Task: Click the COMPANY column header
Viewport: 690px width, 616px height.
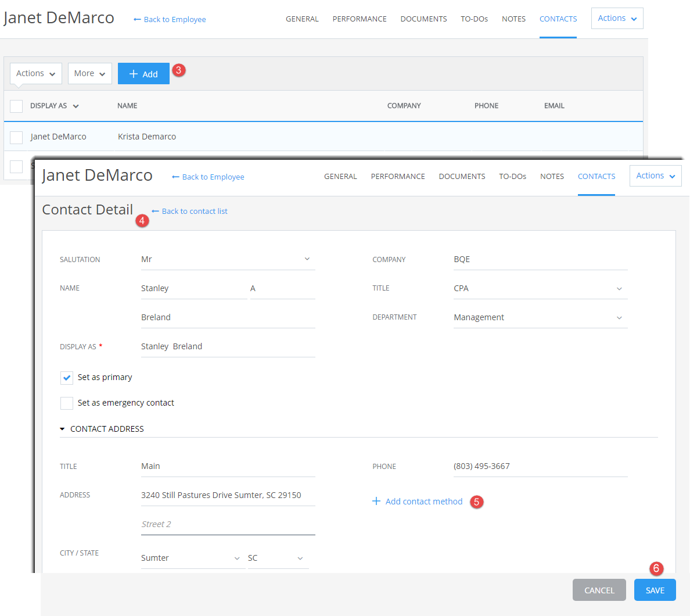Action: point(404,106)
